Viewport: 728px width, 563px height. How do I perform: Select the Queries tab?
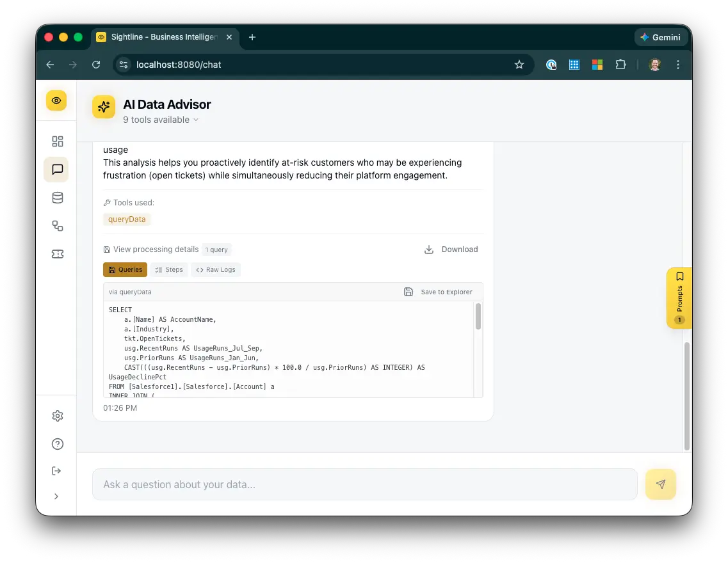pos(125,270)
